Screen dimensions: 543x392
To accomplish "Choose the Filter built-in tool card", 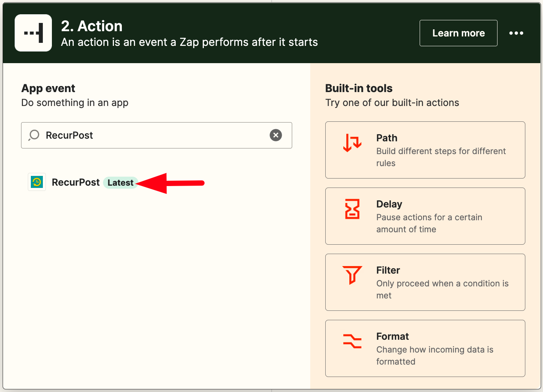I will point(425,282).
